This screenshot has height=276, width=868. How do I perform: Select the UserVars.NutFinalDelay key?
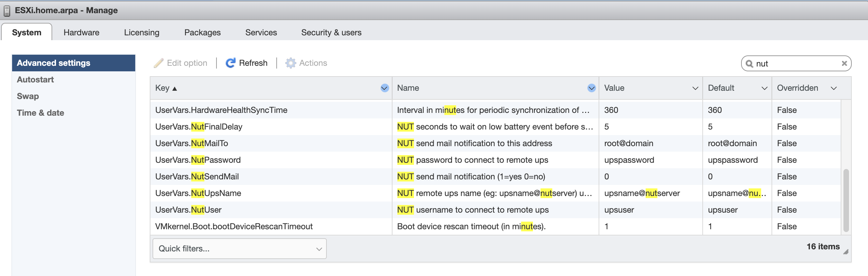coord(199,127)
